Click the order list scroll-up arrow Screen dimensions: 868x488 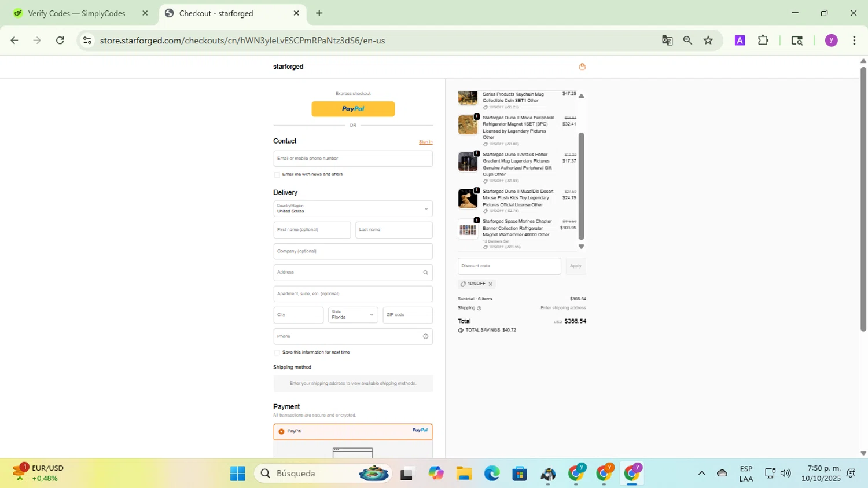tap(582, 96)
